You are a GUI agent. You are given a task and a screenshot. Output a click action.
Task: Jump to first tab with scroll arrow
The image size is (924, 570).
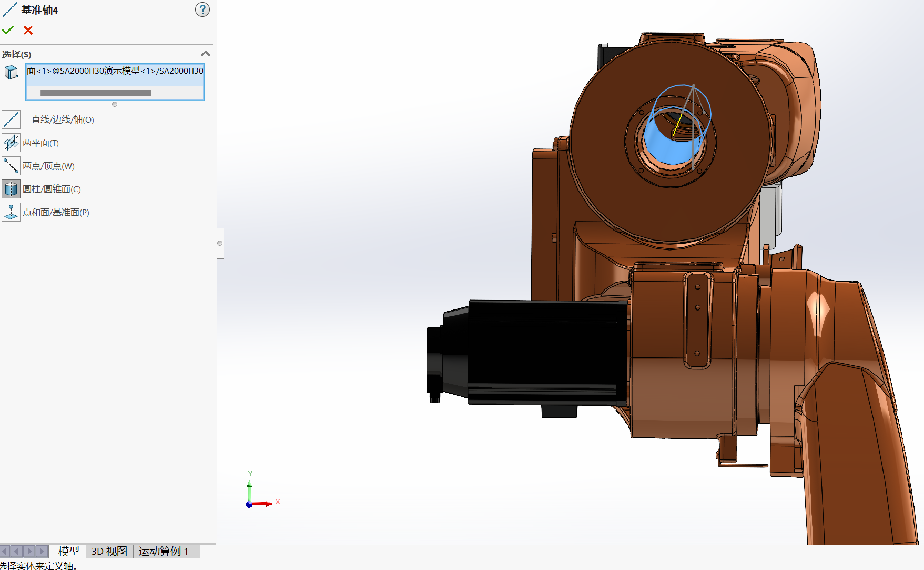tap(5, 551)
